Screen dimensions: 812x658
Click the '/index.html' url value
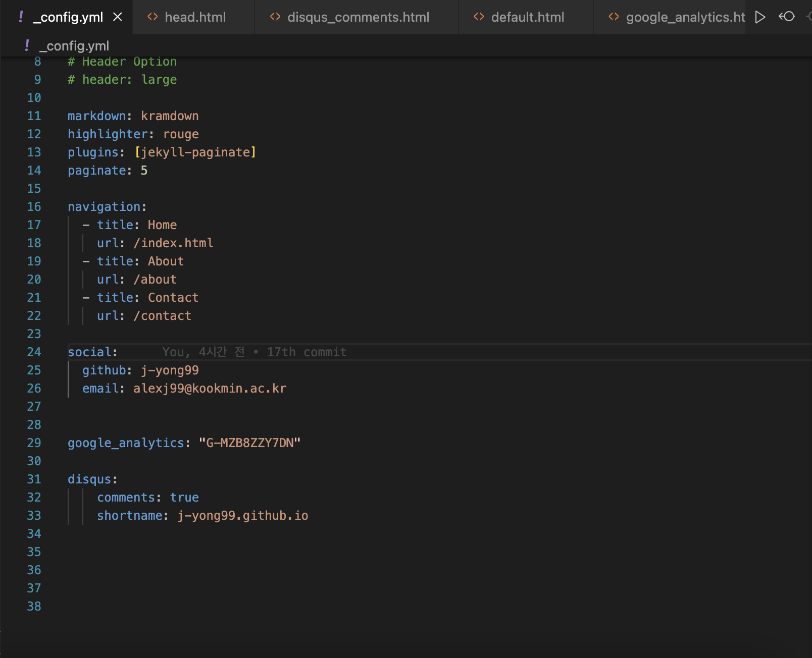point(173,243)
